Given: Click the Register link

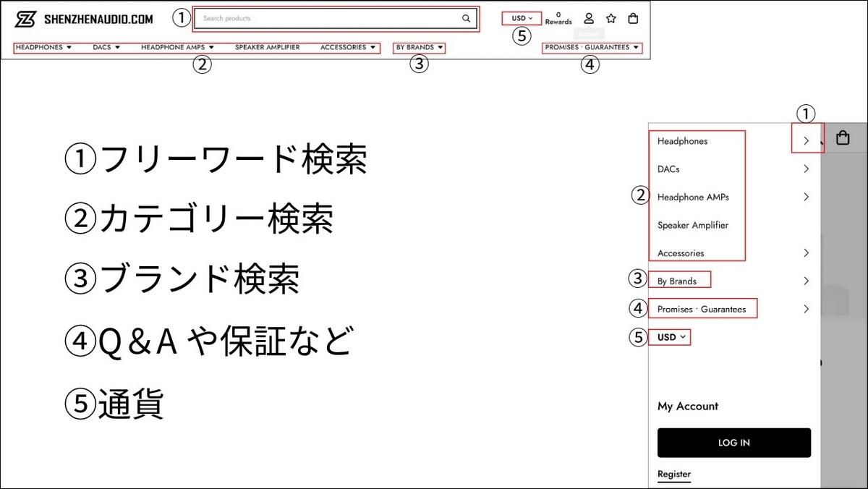Looking at the screenshot, I should click(673, 474).
